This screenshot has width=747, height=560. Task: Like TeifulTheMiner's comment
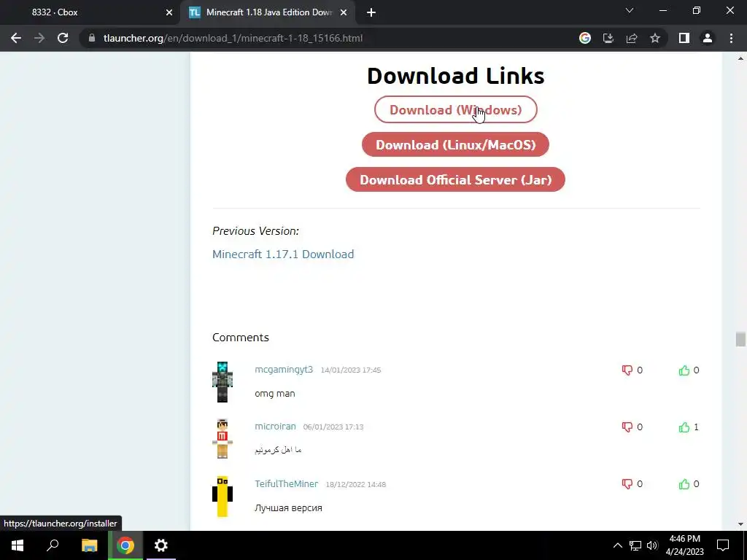684,484
